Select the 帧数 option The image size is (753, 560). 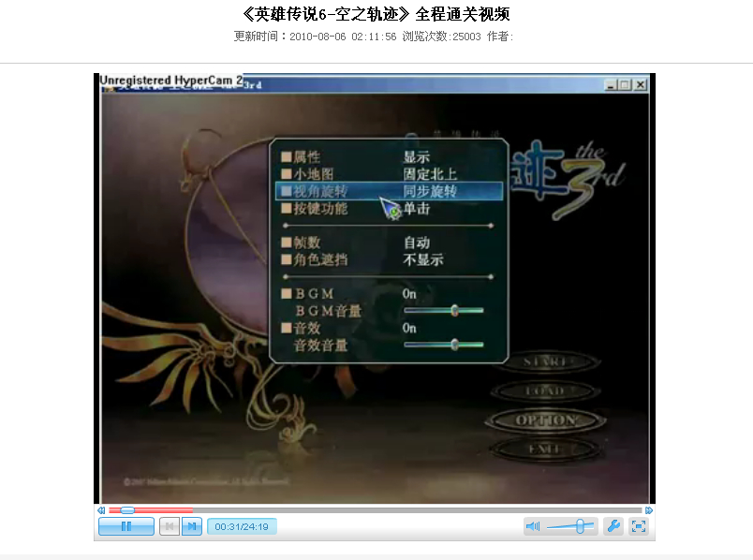click(x=389, y=243)
